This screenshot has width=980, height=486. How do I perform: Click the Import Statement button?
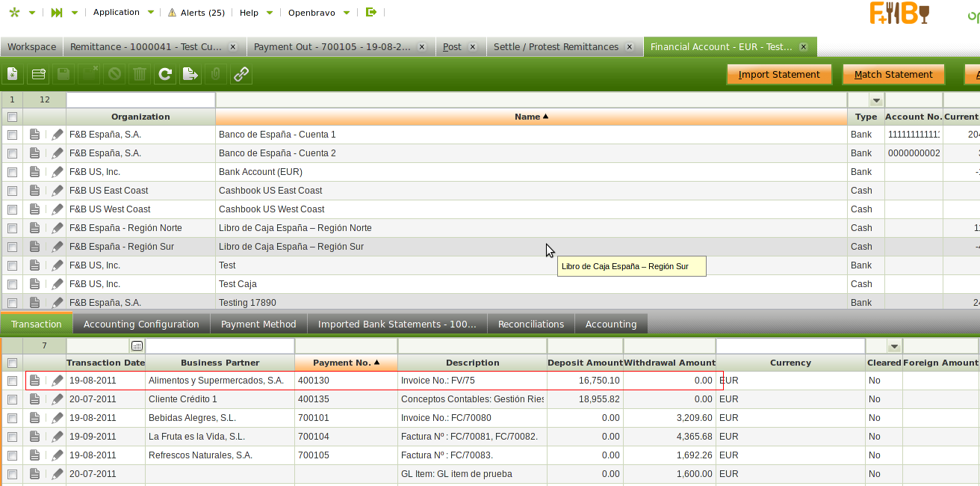tap(779, 74)
